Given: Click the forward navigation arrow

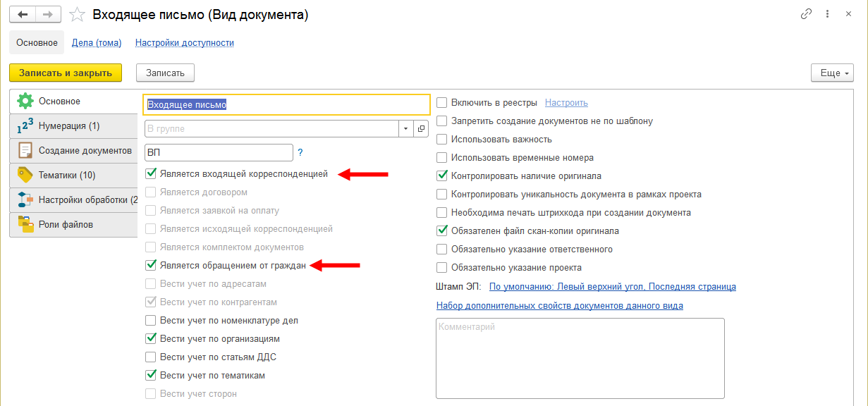Looking at the screenshot, I should tap(48, 14).
